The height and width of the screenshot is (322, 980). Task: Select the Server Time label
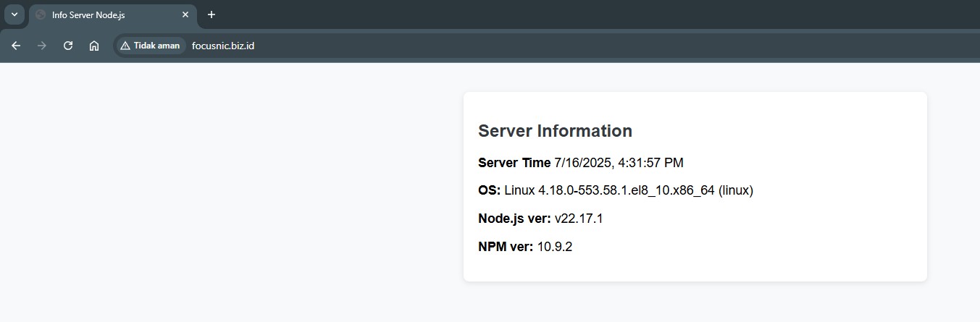pos(514,163)
